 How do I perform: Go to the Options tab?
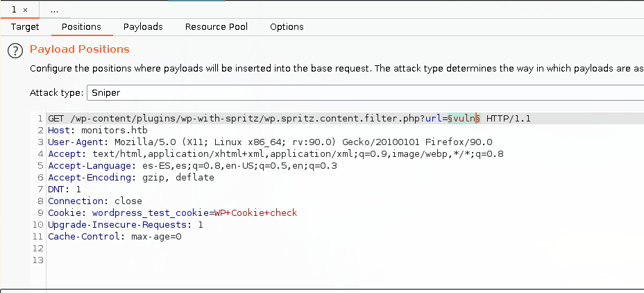point(287,27)
